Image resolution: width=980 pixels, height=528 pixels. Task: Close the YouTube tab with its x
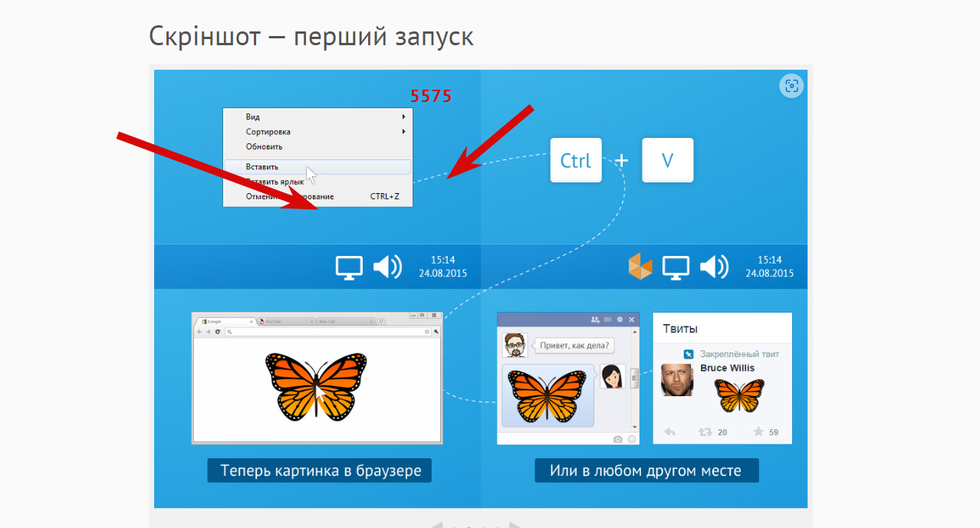pos(311,322)
